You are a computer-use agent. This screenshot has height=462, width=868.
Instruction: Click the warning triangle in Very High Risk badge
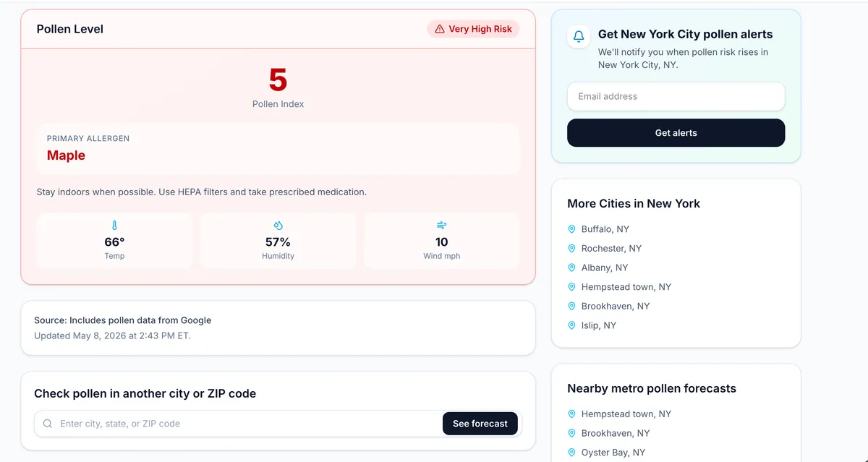tap(440, 29)
